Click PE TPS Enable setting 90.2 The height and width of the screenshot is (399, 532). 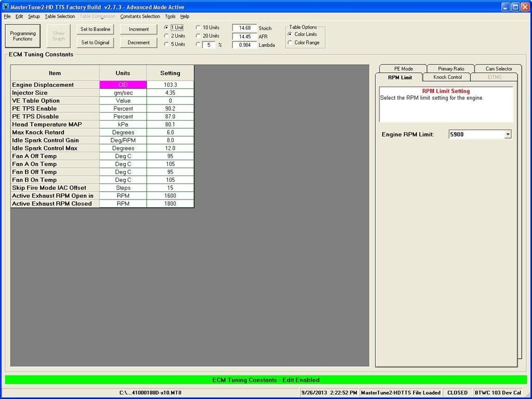(x=171, y=109)
